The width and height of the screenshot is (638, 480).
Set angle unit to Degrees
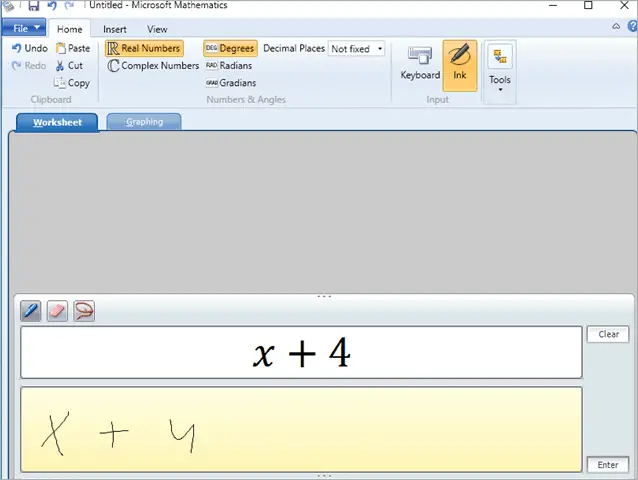[230, 48]
